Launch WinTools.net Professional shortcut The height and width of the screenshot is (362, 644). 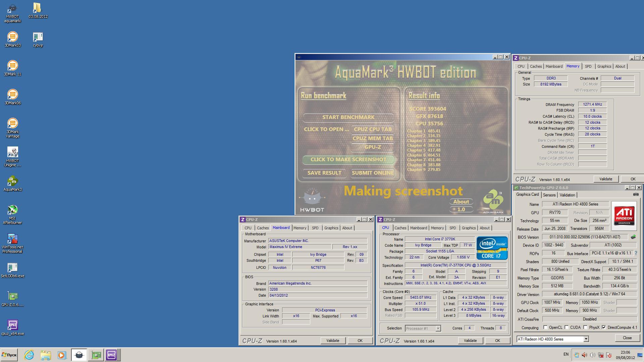(x=12, y=243)
